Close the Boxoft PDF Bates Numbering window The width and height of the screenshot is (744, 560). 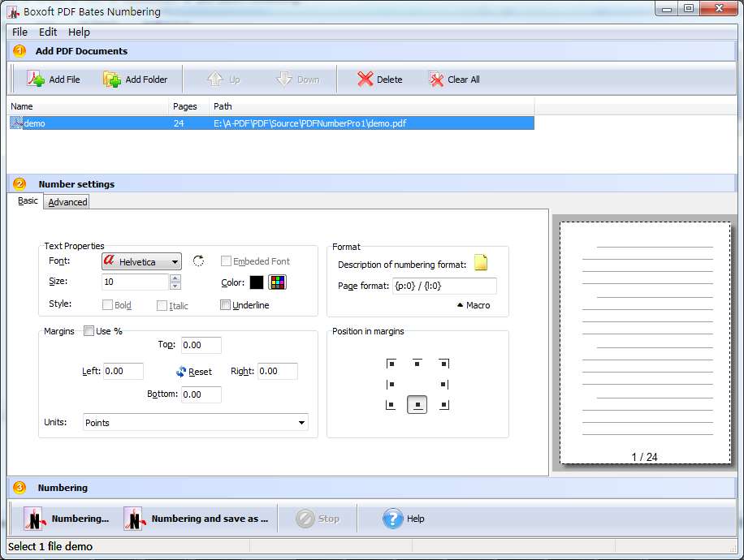719,9
